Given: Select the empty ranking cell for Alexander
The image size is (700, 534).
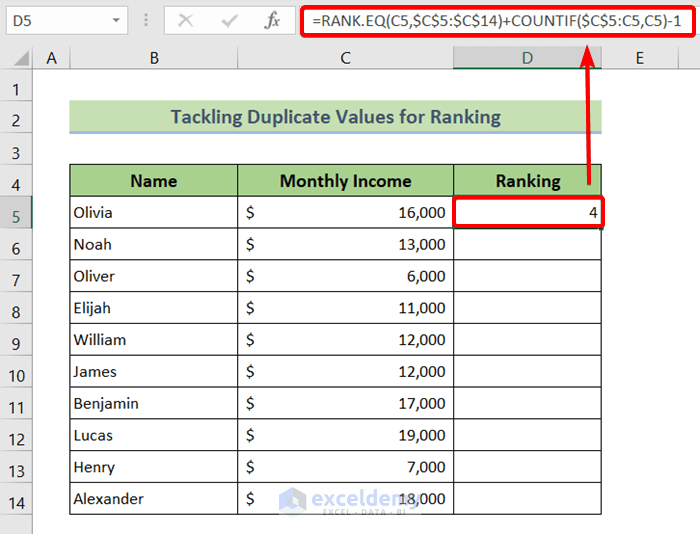Looking at the screenshot, I should point(527,498).
